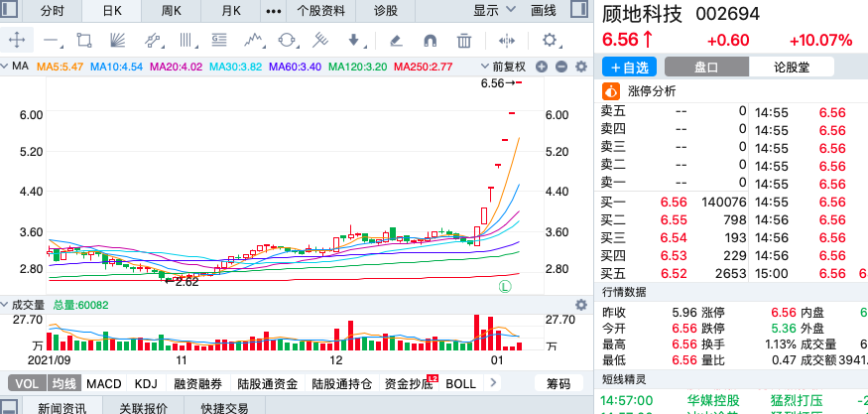Switch indicator to KDJ
868x414 pixels.
pyautogui.click(x=146, y=383)
